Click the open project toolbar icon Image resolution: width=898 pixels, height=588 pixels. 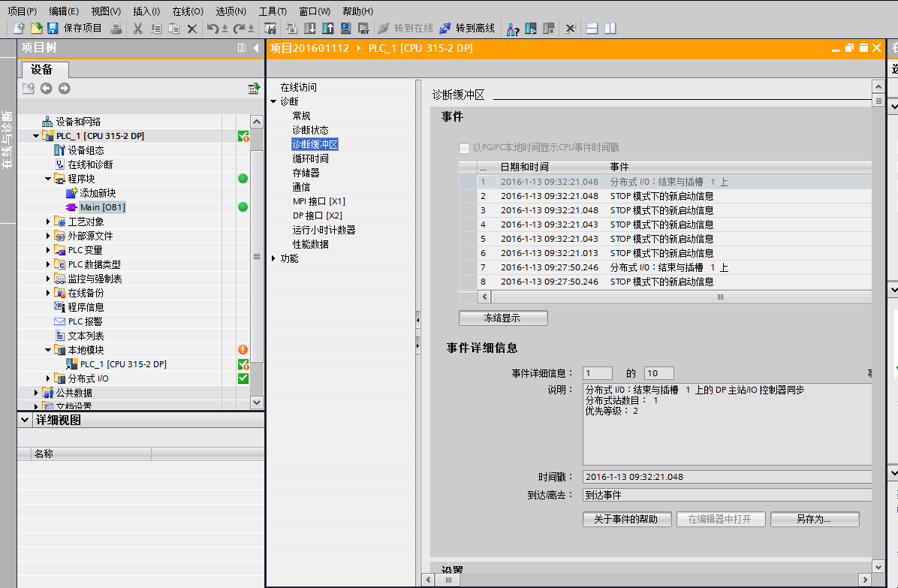click(36, 28)
